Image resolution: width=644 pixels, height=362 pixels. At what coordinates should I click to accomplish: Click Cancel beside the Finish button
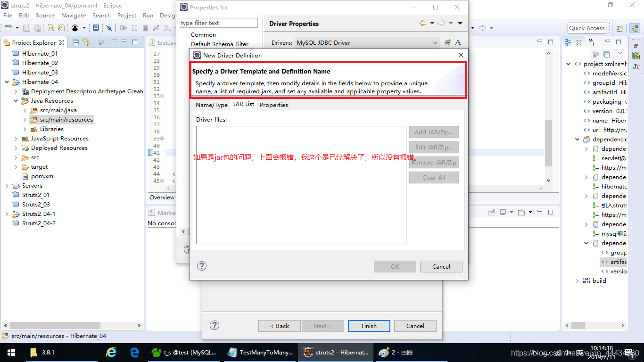[x=415, y=326]
